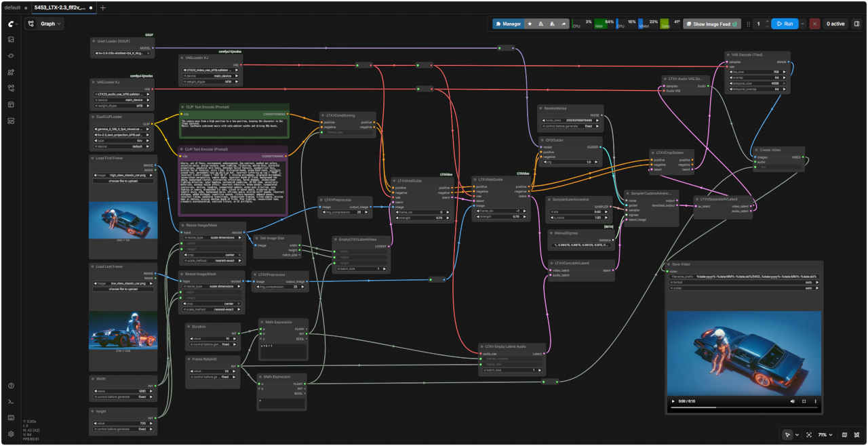This screenshot has width=868, height=446.
Task: Activate the select mode cursor tool
Action: 787,434
